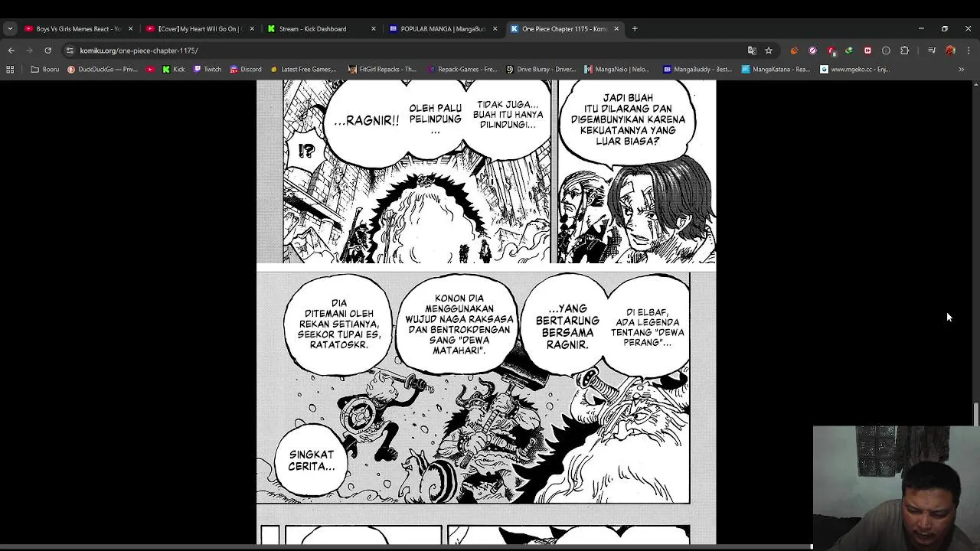Close the Kick Dashboard tab

(x=374, y=28)
